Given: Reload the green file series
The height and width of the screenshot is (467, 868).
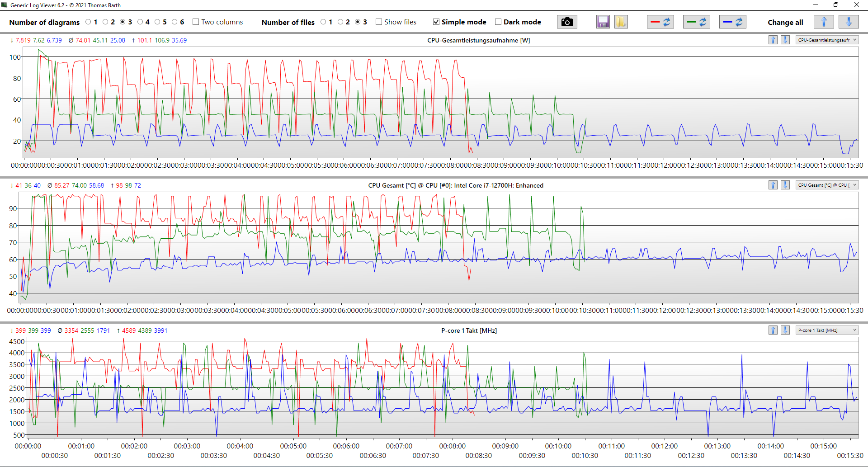Looking at the screenshot, I should tap(696, 22).
